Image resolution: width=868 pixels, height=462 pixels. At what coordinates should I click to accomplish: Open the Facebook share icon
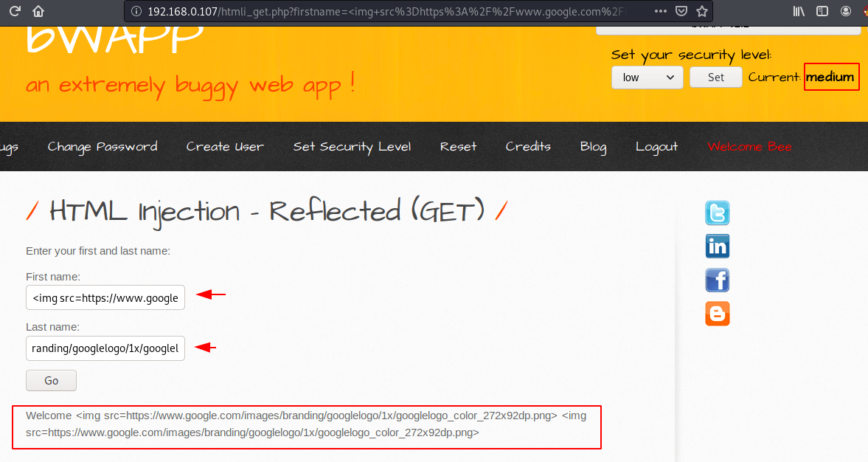pyautogui.click(x=716, y=280)
